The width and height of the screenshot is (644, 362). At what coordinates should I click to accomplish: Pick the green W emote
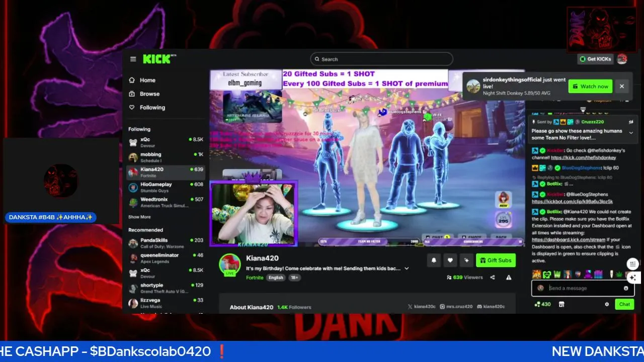pos(557,275)
